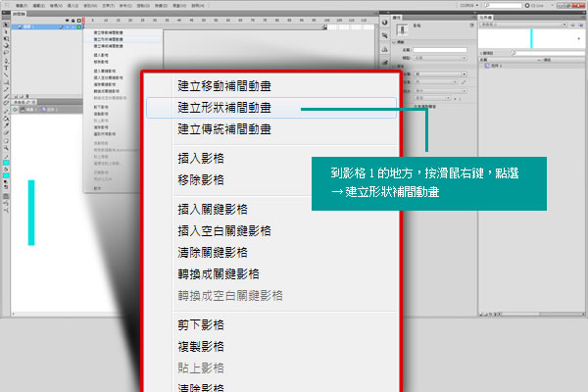This screenshot has height=392, width=588.
Task: Click the help search field at top
Action: coord(503,5)
